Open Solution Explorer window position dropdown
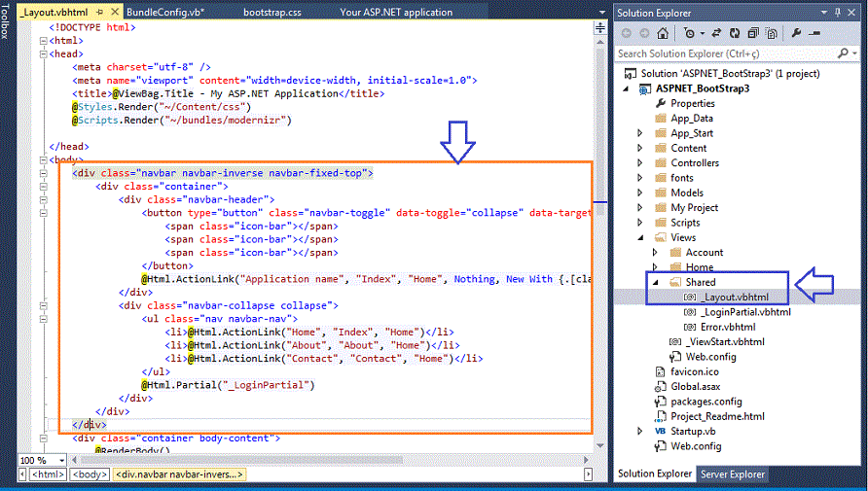The image size is (868, 491). click(x=823, y=13)
